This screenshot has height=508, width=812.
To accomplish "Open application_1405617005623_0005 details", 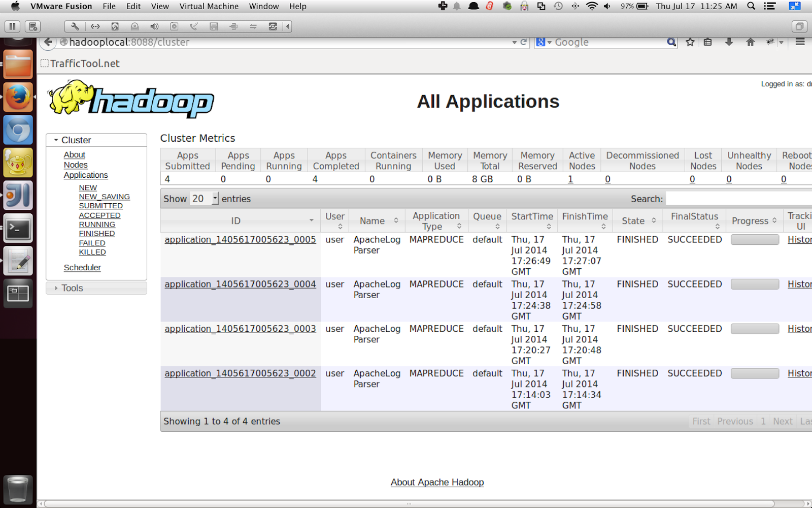I will click(240, 239).
